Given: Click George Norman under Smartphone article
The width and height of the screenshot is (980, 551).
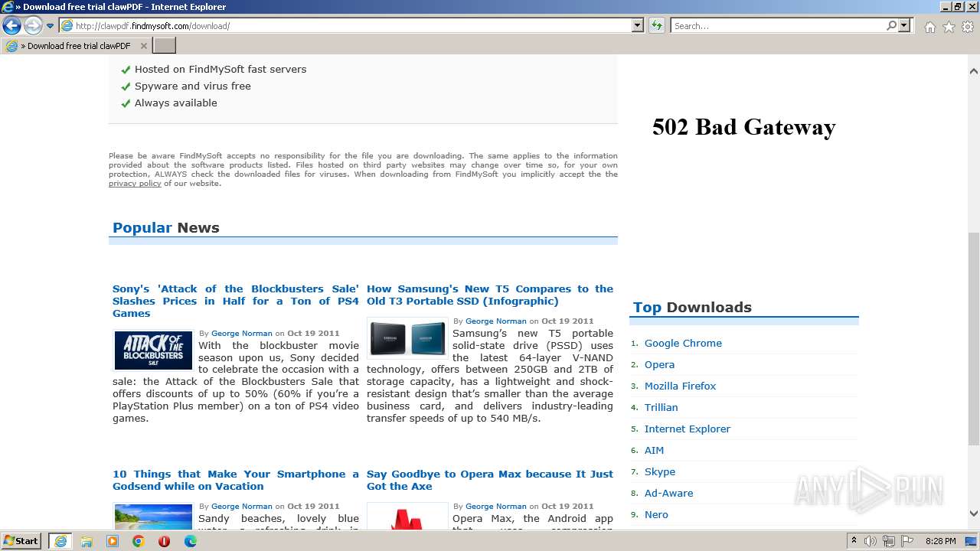Looking at the screenshot, I should (242, 507).
